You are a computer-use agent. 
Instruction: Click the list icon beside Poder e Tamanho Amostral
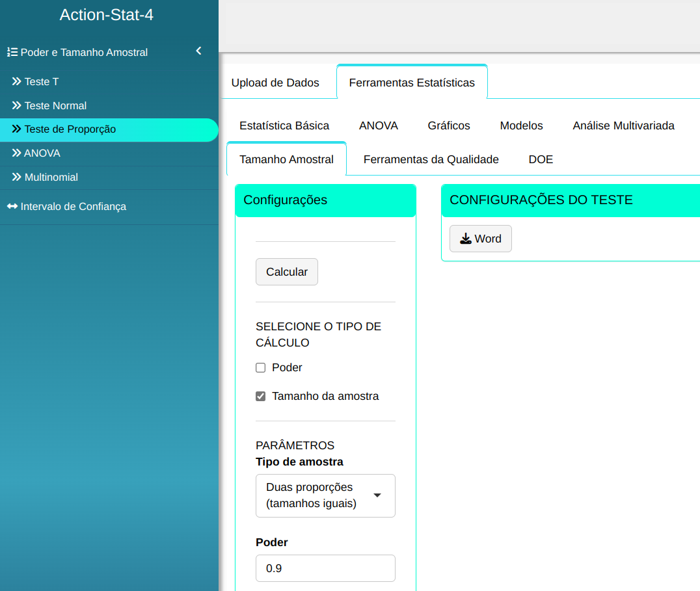click(x=12, y=52)
